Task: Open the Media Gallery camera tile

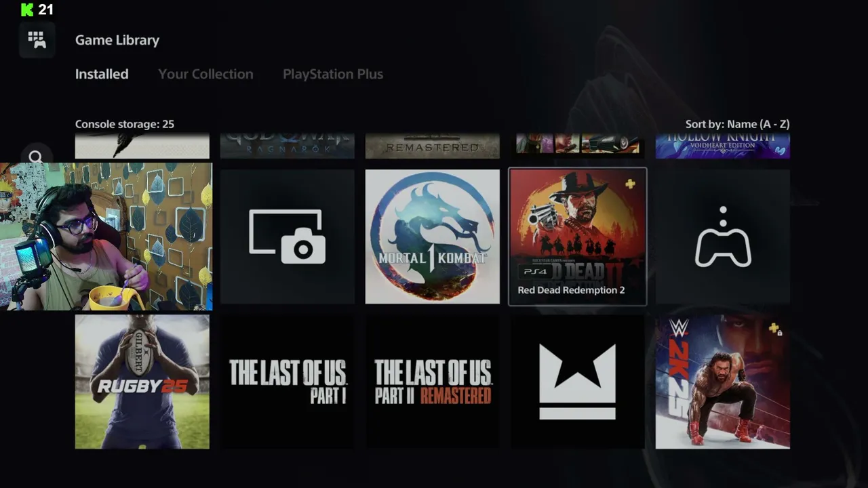Action: coord(288,237)
